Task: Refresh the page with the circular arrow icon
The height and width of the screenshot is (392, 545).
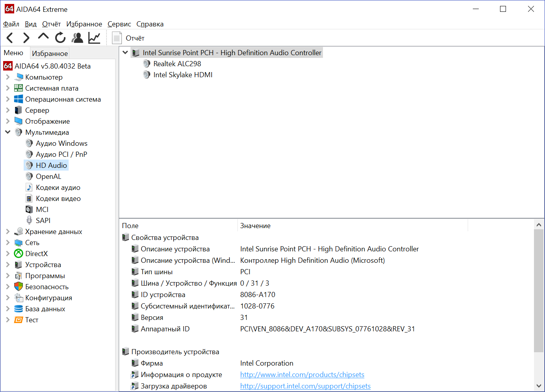Action: coord(60,38)
